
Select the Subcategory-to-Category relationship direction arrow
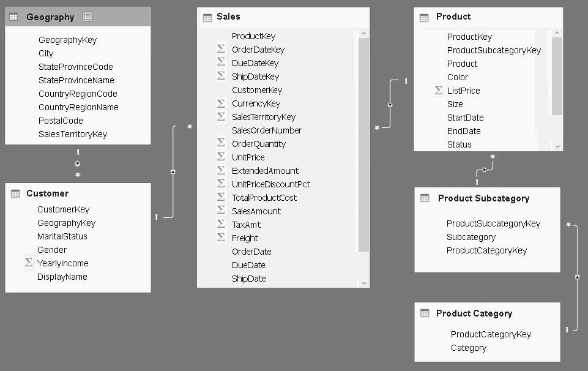pos(577,277)
